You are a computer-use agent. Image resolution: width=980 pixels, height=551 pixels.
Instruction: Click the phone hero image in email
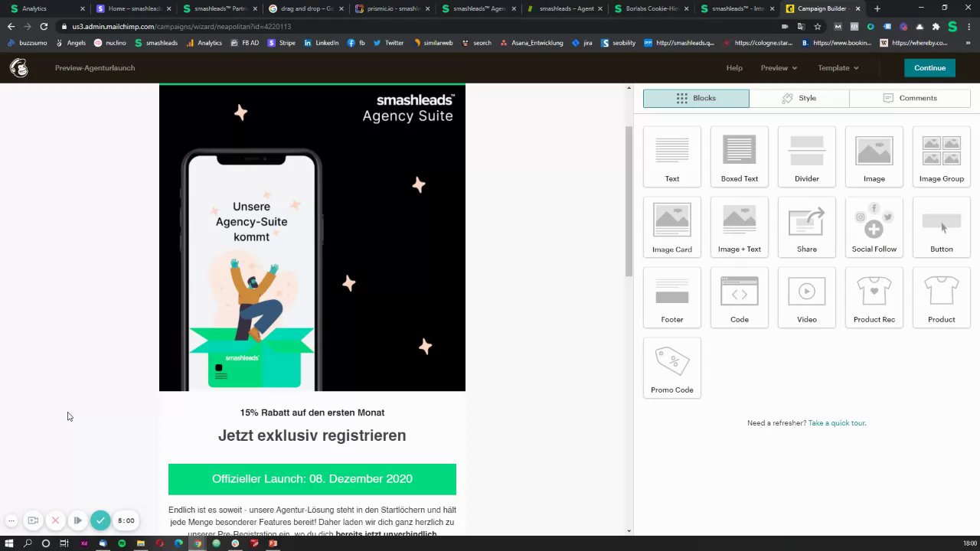[312, 238]
